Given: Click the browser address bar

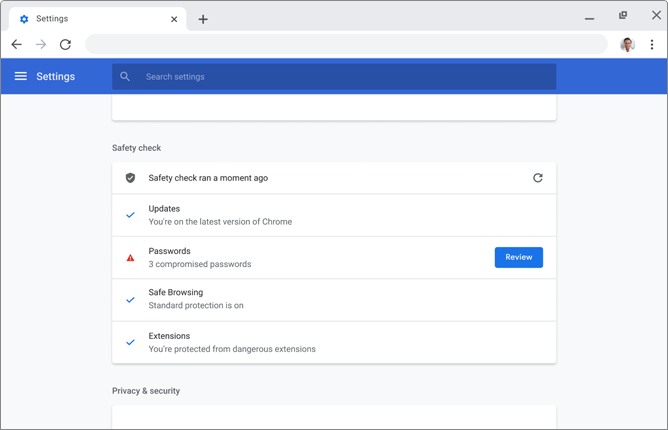Looking at the screenshot, I should click(346, 45).
